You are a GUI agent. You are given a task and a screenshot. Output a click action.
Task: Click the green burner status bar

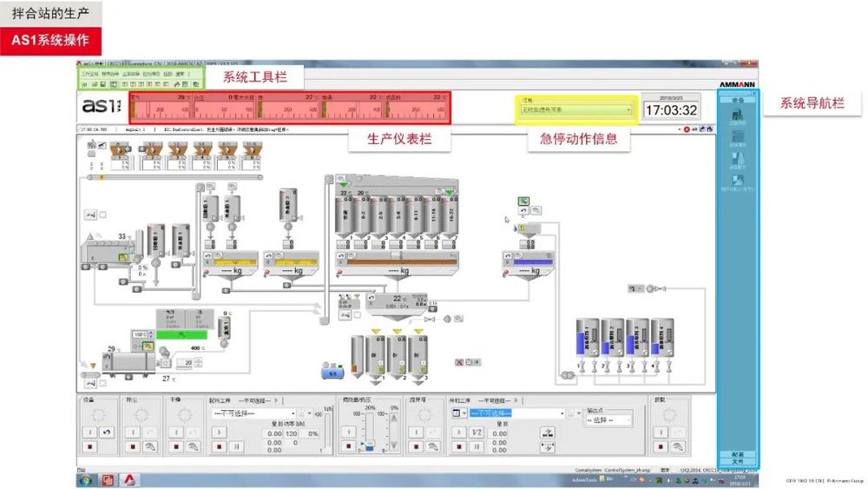(x=181, y=335)
